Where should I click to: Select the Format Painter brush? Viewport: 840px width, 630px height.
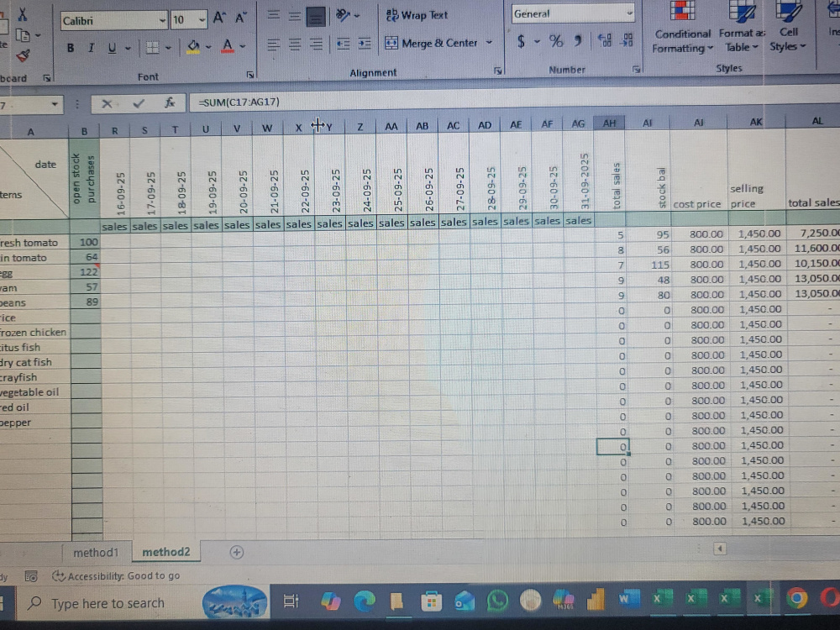pyautogui.click(x=23, y=55)
